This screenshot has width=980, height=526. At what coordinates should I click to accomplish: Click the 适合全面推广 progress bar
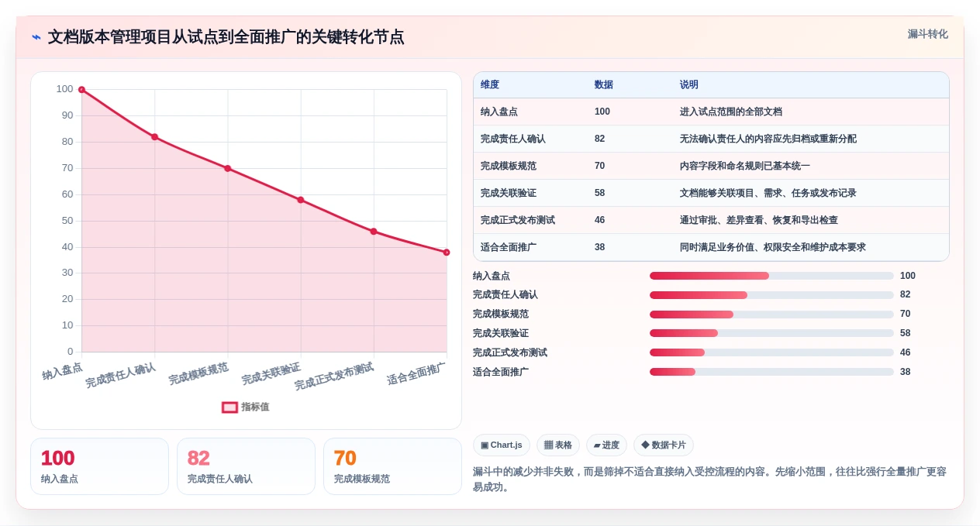pyautogui.click(x=771, y=372)
